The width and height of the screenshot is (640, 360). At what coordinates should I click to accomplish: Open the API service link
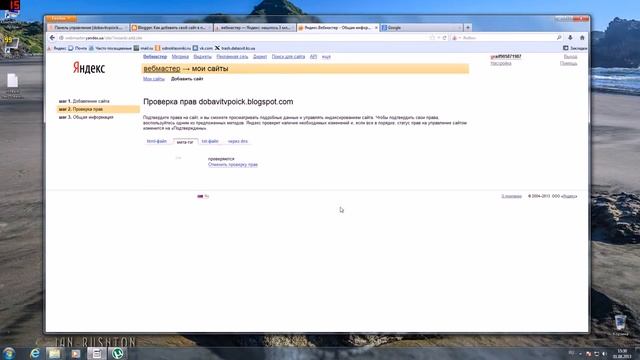coord(313,57)
